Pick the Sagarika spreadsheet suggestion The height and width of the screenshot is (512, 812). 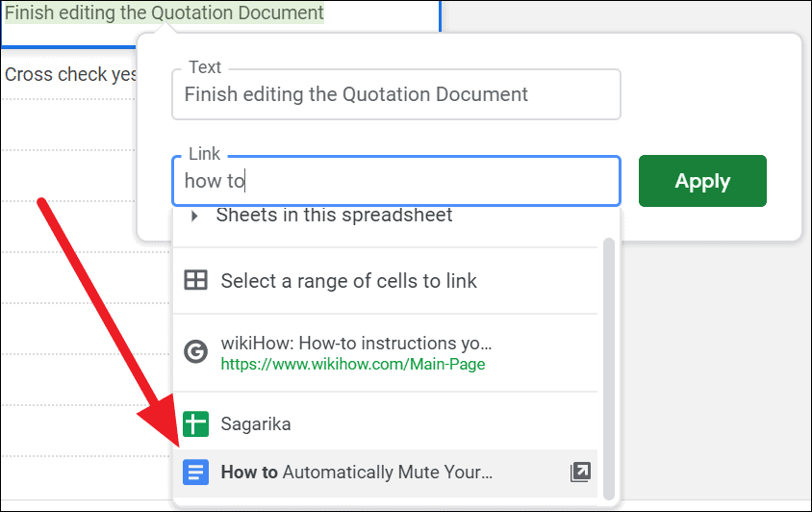pos(385,423)
